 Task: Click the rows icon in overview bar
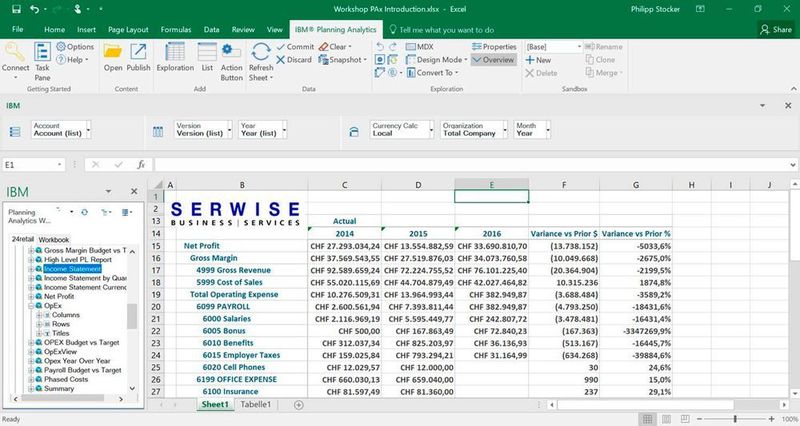(15, 132)
